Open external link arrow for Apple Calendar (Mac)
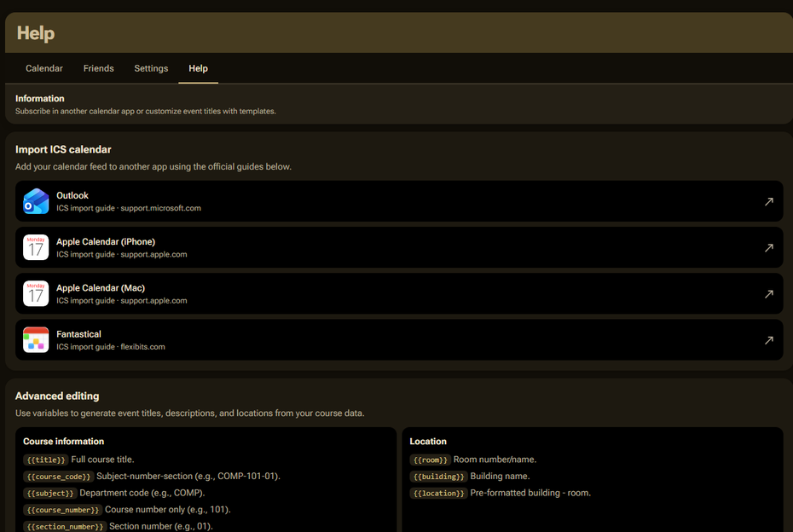This screenshot has height=532, width=793. coord(769,294)
